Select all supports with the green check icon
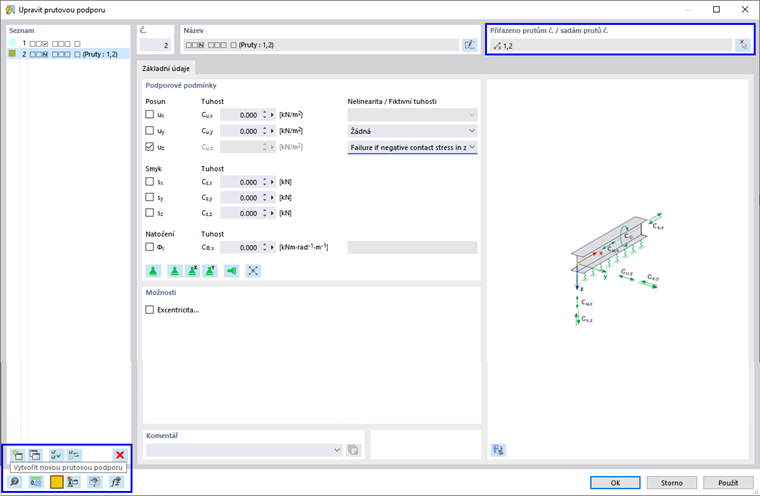The width and height of the screenshot is (760, 496). point(56,455)
